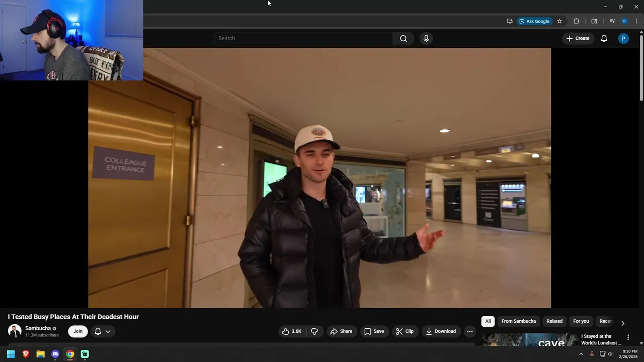
Task: Click the video player to pause
Action: point(319,178)
